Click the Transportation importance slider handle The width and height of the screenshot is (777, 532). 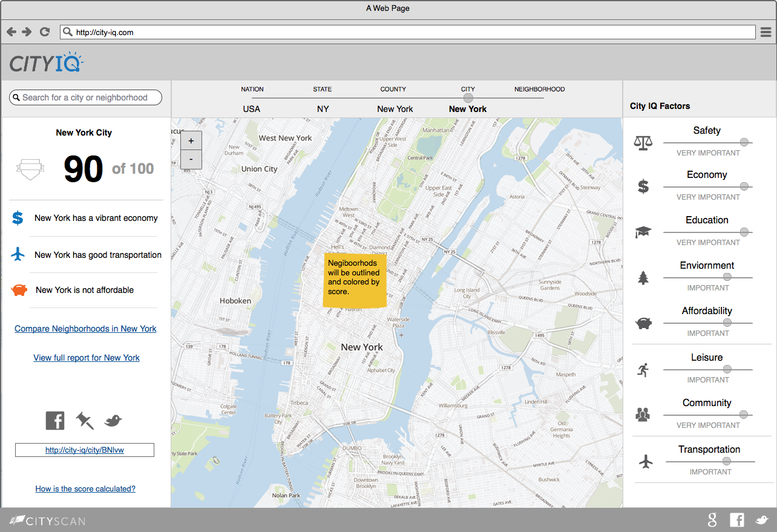click(727, 461)
